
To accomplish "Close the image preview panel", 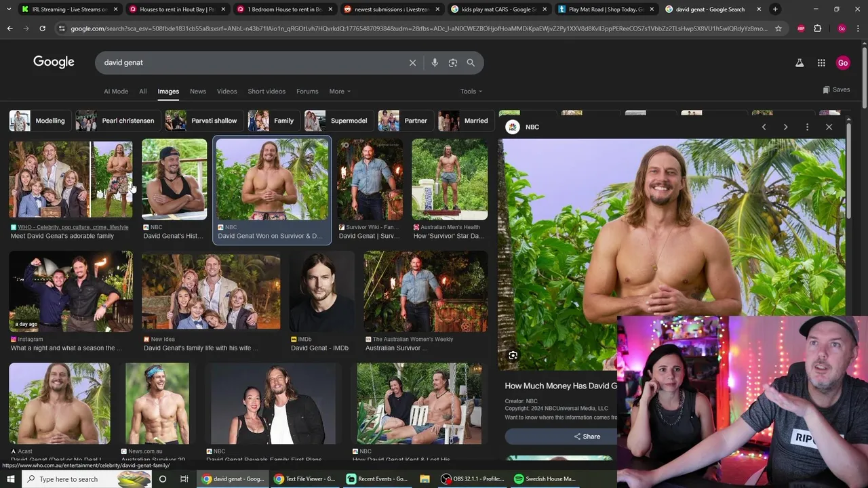I will point(829,127).
